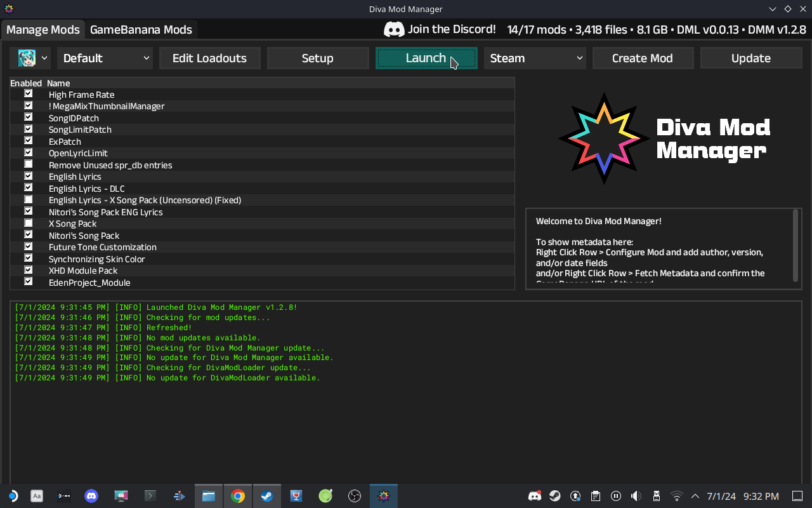Select the Synchronizing Skin Color mod name
The image size is (812, 508).
[x=97, y=258]
